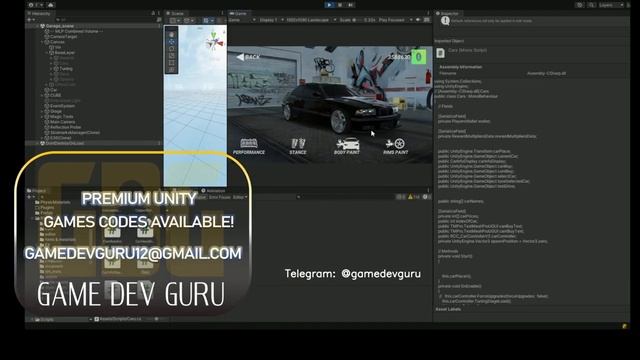Select the Garage_scene row in Hierarchy

[x=94, y=26]
